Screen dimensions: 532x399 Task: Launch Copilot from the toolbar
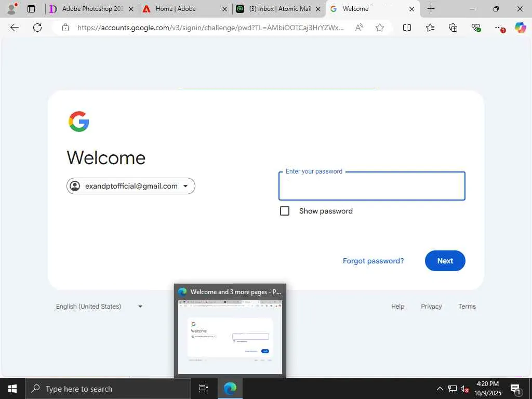pos(520,28)
